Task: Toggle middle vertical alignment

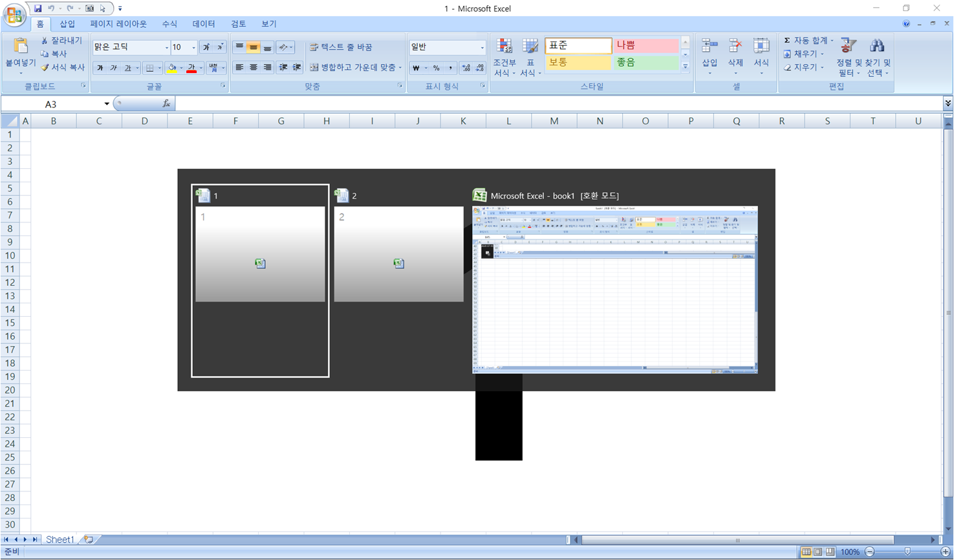Action: [x=253, y=47]
